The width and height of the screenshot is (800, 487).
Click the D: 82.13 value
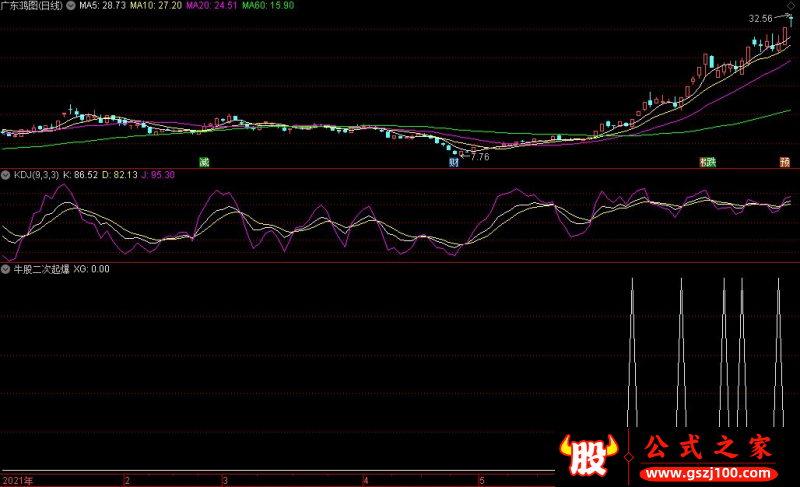coord(120,175)
